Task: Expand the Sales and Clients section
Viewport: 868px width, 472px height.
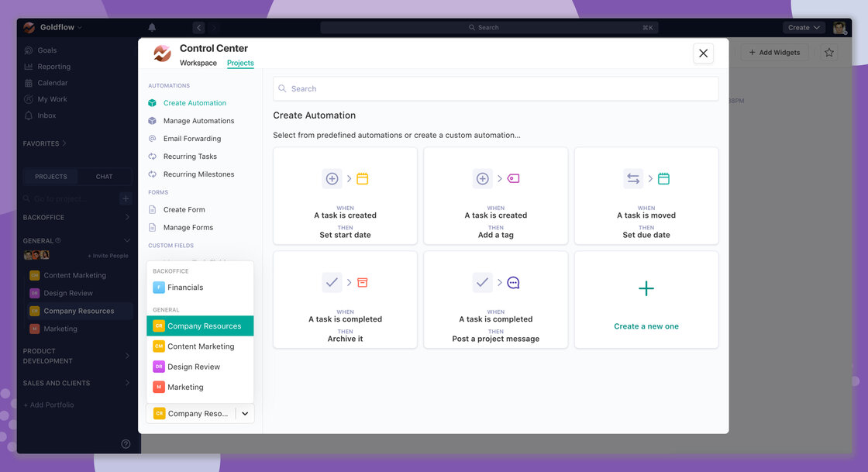Action: tap(127, 383)
